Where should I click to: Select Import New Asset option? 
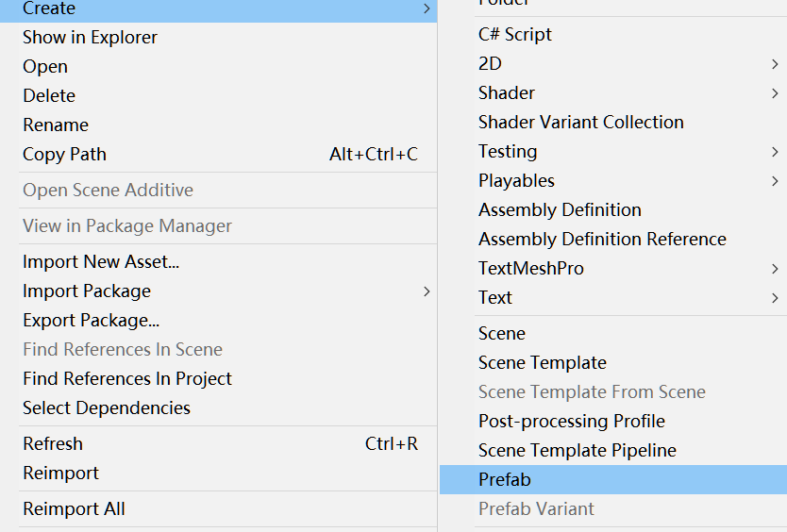(x=101, y=261)
